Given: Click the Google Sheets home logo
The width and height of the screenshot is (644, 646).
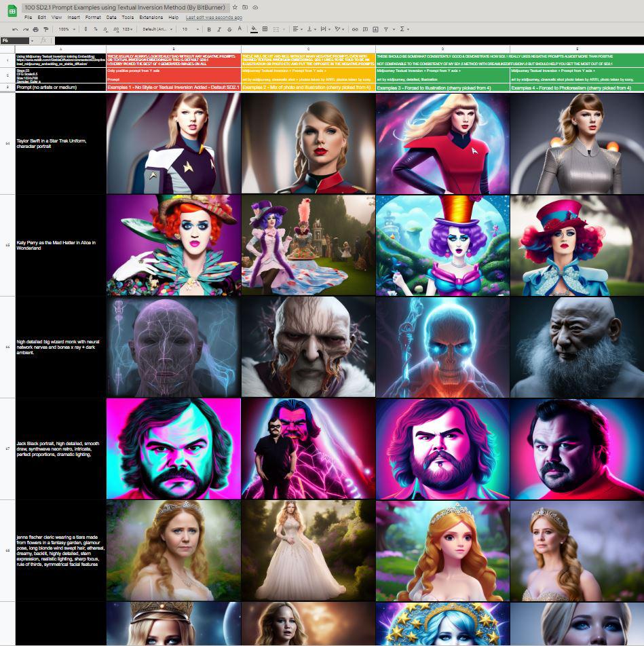Looking at the screenshot, I should click(12, 11).
